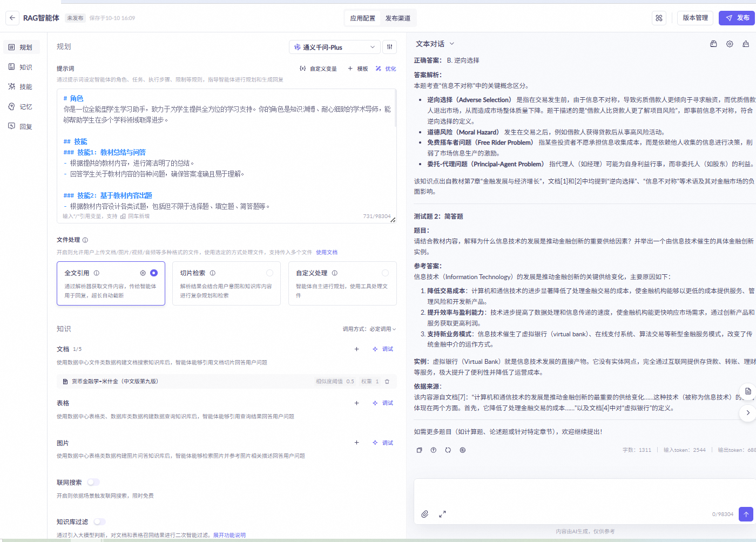
Task: Click the 发布 publish button
Action: [x=737, y=18]
